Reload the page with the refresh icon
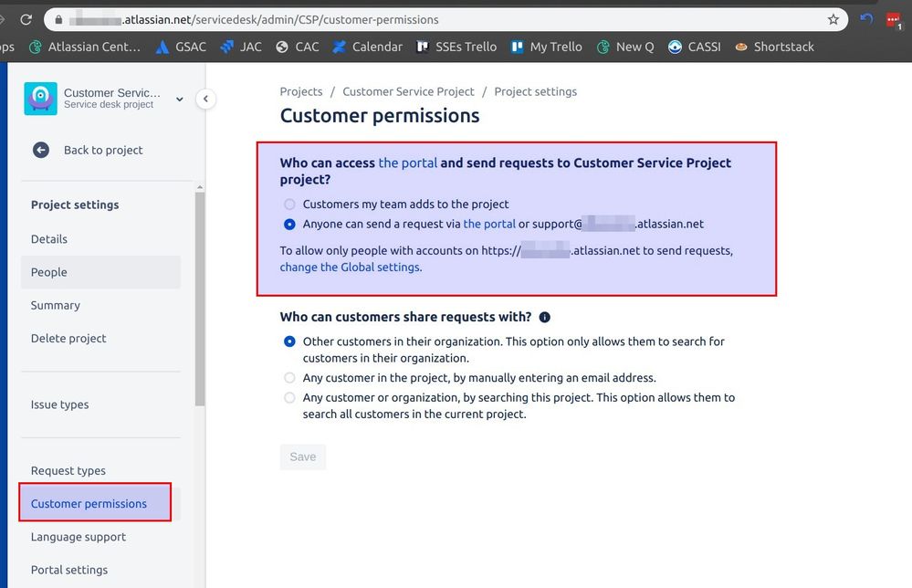 (x=26, y=19)
